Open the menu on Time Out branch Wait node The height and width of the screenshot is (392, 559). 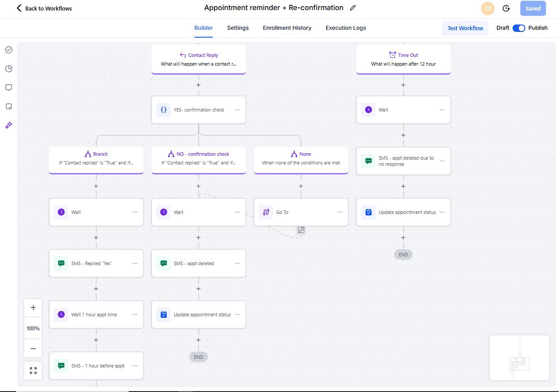pyautogui.click(x=442, y=110)
